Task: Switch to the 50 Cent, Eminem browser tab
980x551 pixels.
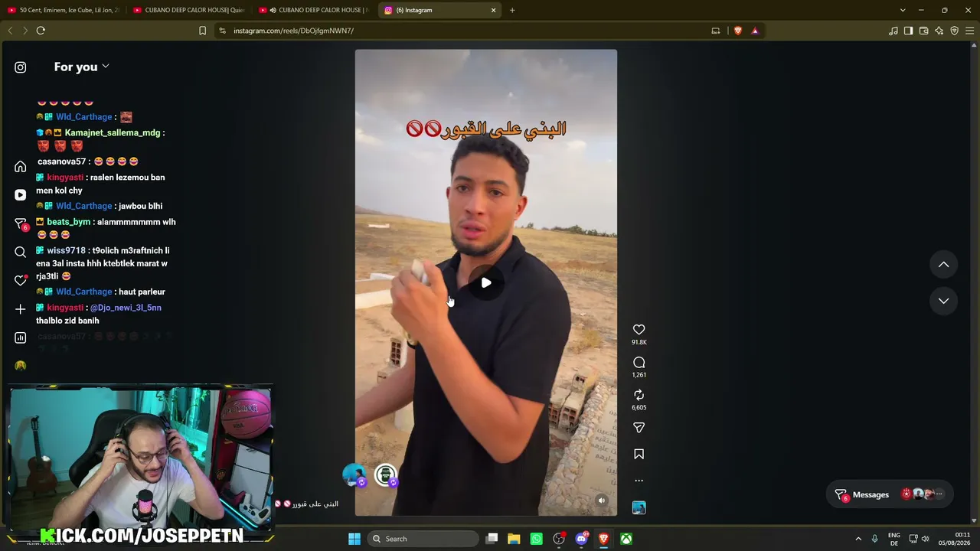Action: (64, 10)
